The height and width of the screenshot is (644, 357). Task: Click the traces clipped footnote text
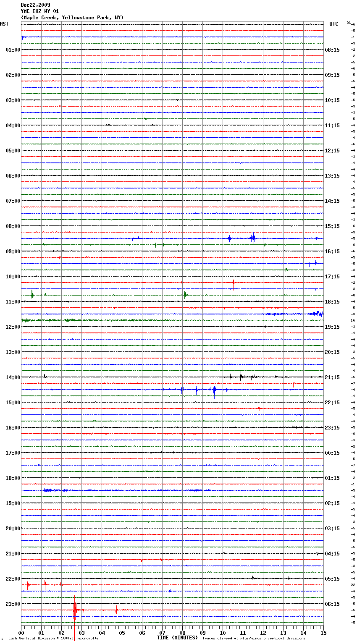pos(254,639)
